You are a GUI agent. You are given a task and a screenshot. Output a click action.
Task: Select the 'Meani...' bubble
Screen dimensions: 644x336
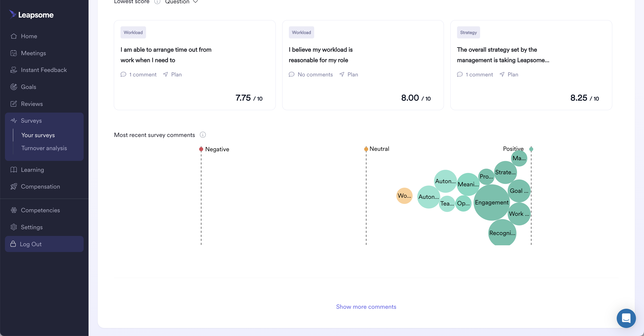tap(468, 184)
